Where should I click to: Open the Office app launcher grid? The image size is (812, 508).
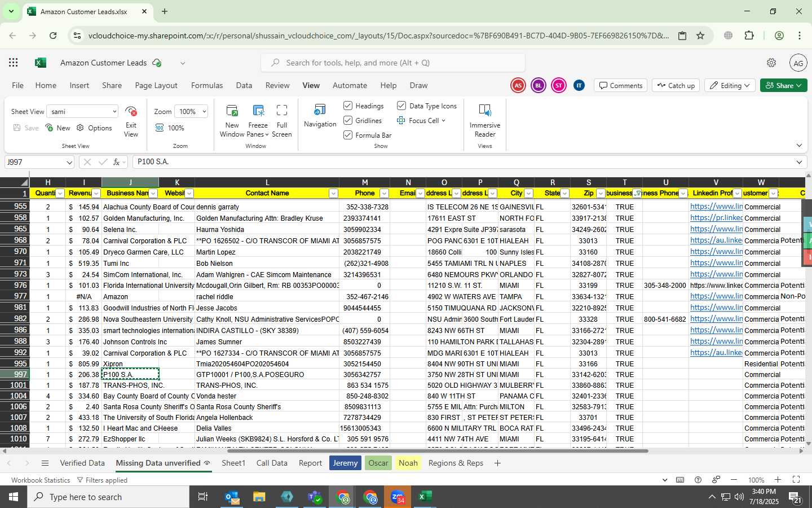(14, 63)
